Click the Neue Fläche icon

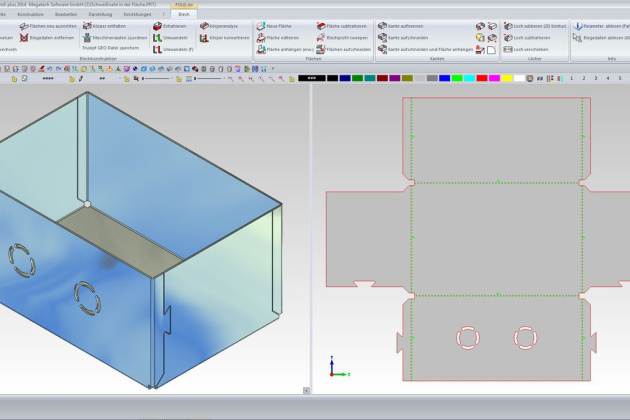pyautogui.click(x=259, y=26)
